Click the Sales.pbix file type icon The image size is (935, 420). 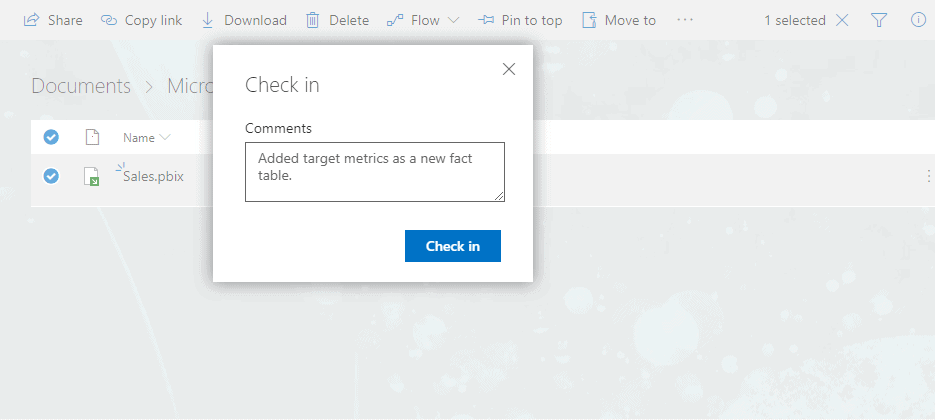coord(92,177)
